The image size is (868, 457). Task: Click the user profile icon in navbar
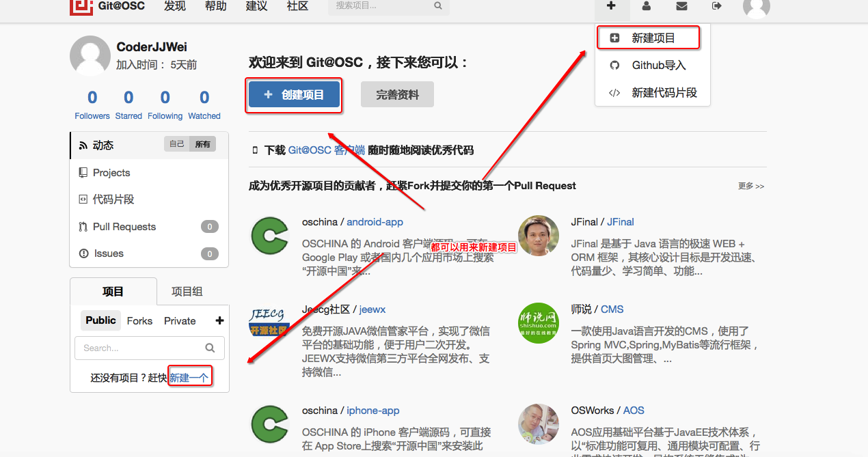point(647,5)
